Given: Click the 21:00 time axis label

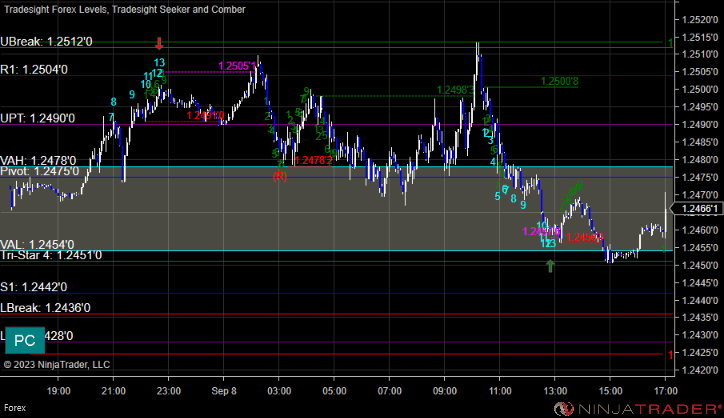Looking at the screenshot, I should [x=114, y=391].
